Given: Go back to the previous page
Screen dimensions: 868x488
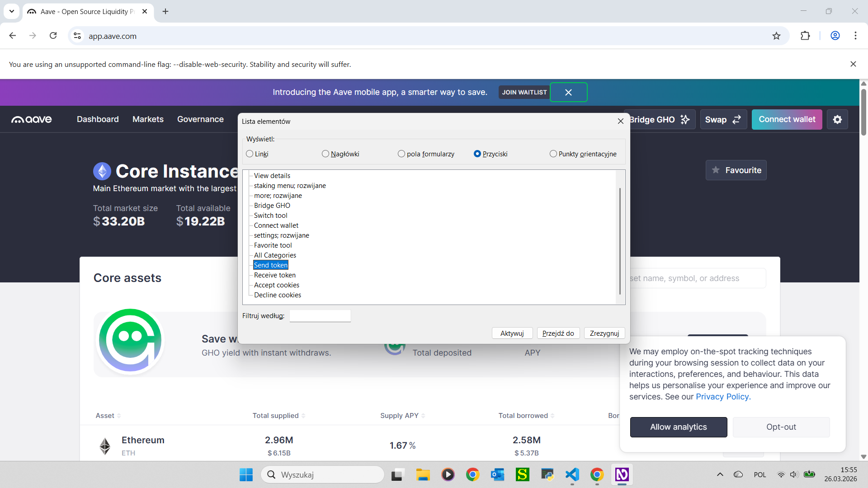Looking at the screenshot, I should click(13, 36).
